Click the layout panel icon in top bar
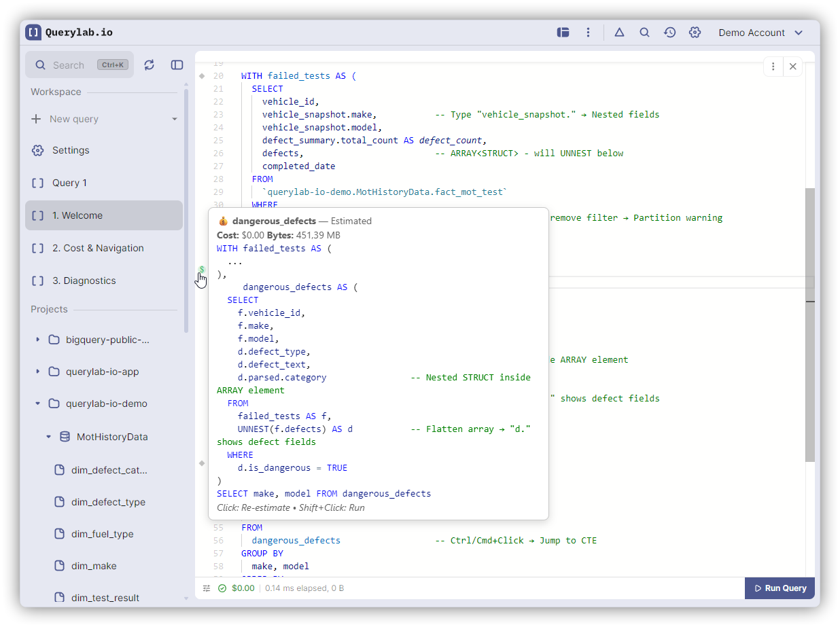Screen dimensions: 840x627 [563, 33]
